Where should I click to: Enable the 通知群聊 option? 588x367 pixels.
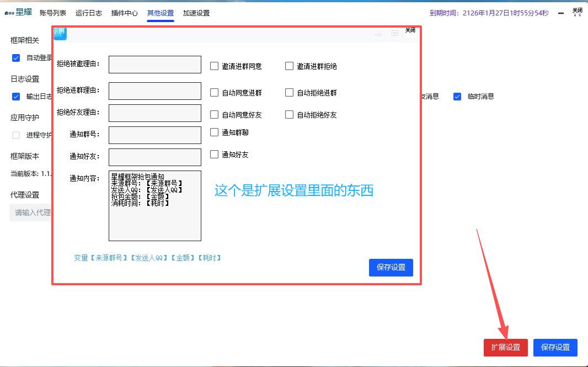pyautogui.click(x=213, y=132)
